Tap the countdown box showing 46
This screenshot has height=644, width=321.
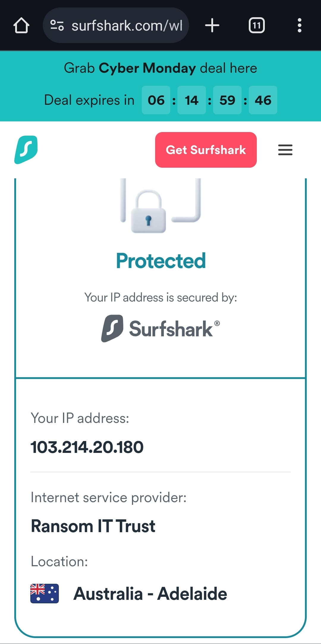coord(263,100)
